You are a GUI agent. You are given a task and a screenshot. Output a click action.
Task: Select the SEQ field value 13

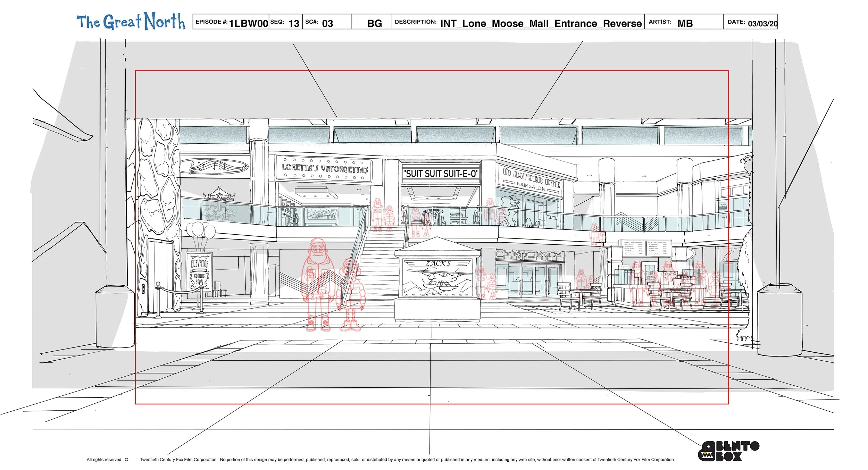point(294,23)
